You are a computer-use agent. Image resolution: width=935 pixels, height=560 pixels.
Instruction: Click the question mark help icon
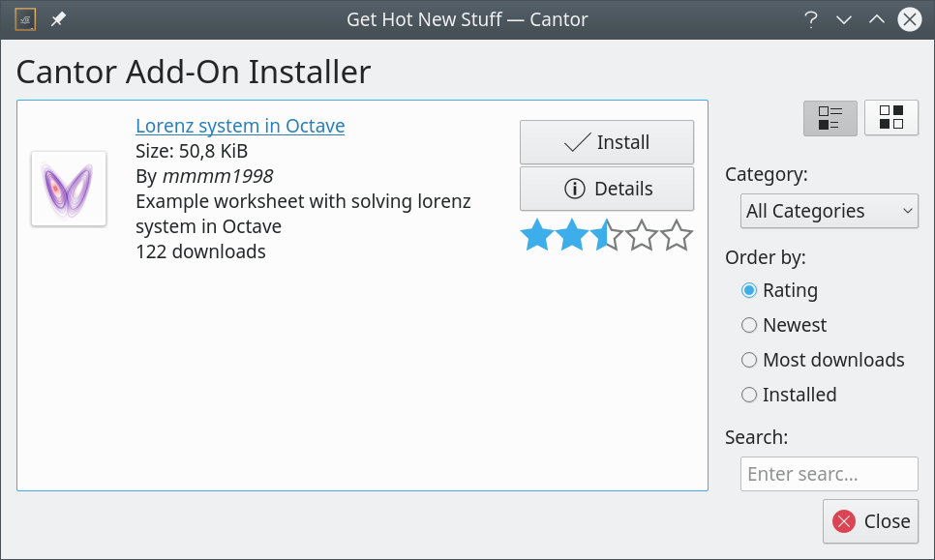click(x=811, y=19)
